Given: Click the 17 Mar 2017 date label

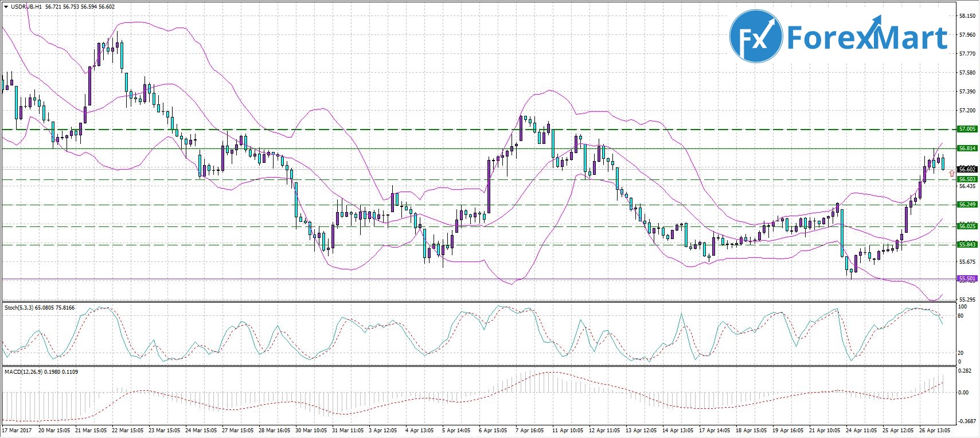Looking at the screenshot, I should [x=17, y=430].
